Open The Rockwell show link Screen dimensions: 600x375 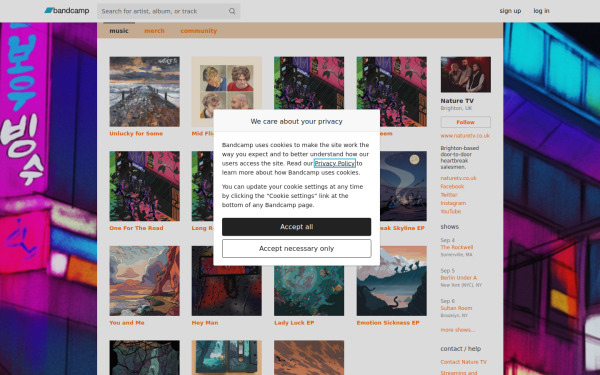tap(457, 247)
